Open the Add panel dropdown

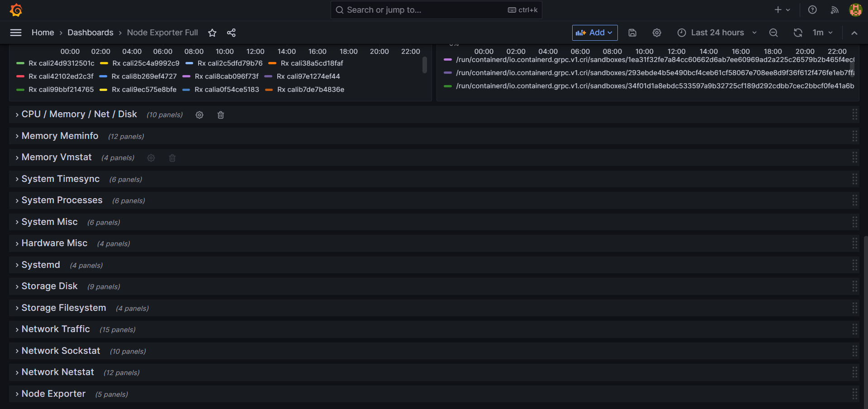point(594,33)
